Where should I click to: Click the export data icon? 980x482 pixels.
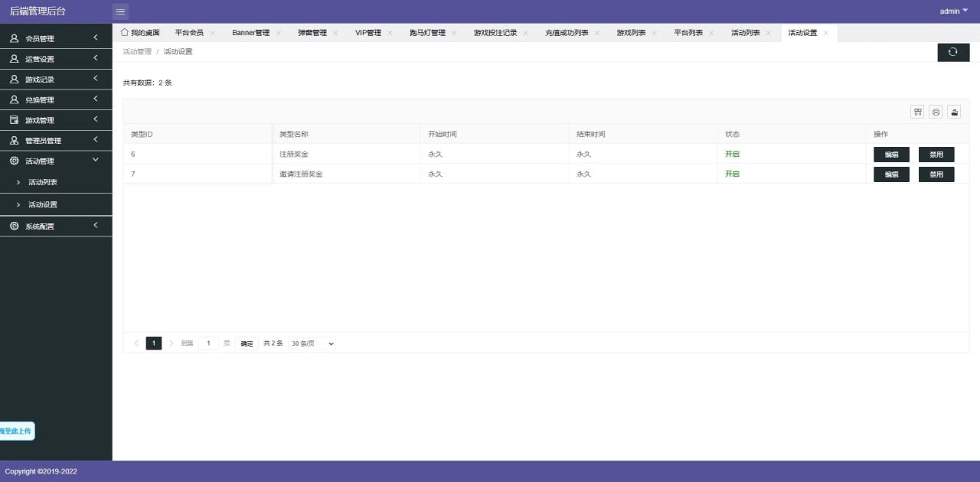tap(954, 112)
